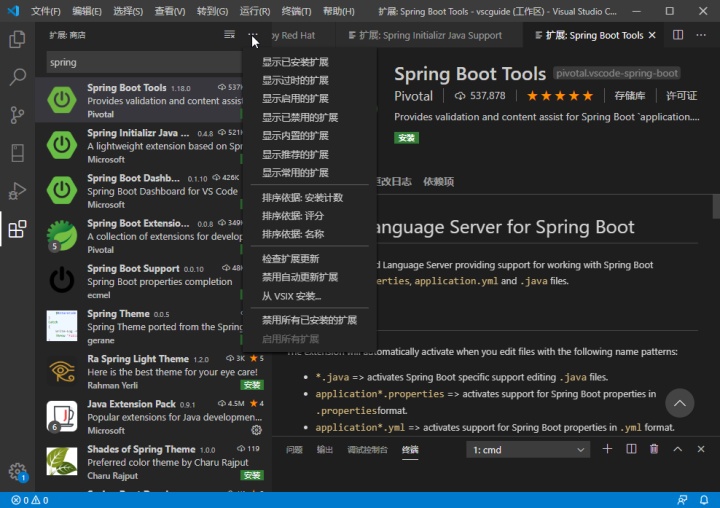This screenshot has height=508, width=720.
Task: Open the extensions panel more actions ellipsis
Action: tap(253, 35)
